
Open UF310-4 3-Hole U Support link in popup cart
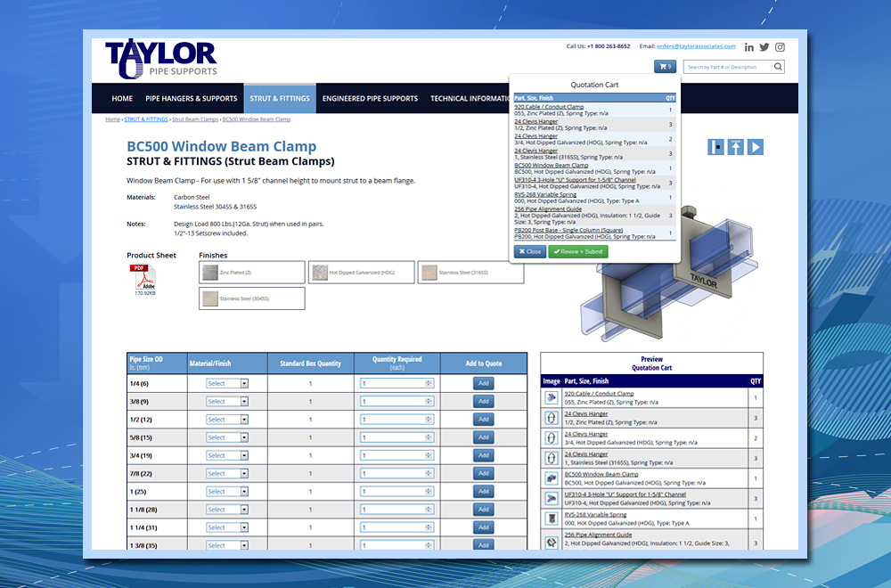(x=575, y=180)
